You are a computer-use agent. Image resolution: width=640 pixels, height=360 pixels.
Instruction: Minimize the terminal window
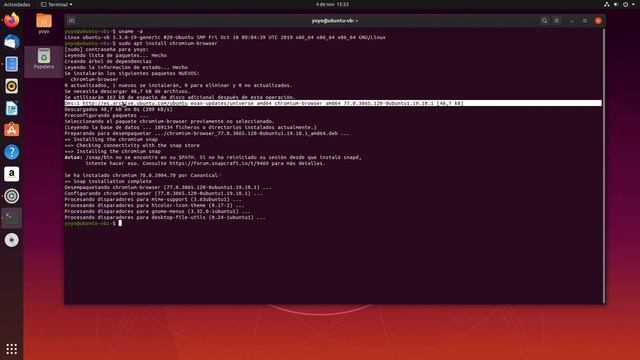click(x=572, y=20)
